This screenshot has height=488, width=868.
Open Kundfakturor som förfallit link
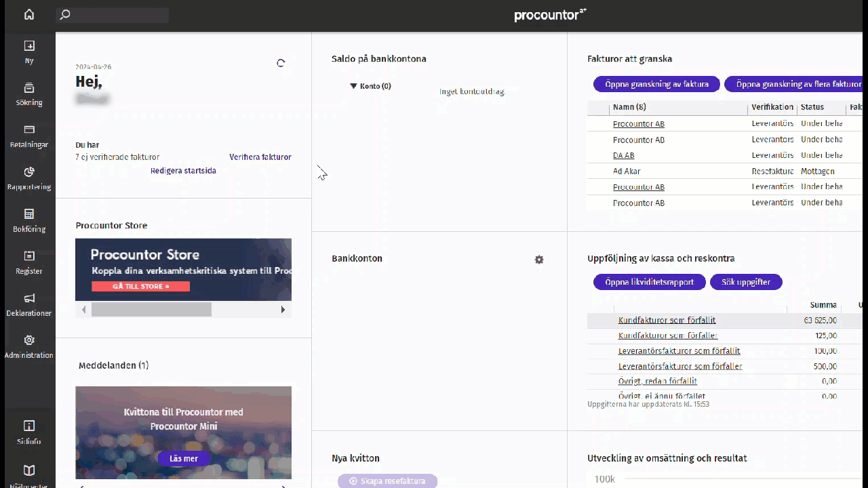[x=667, y=320]
